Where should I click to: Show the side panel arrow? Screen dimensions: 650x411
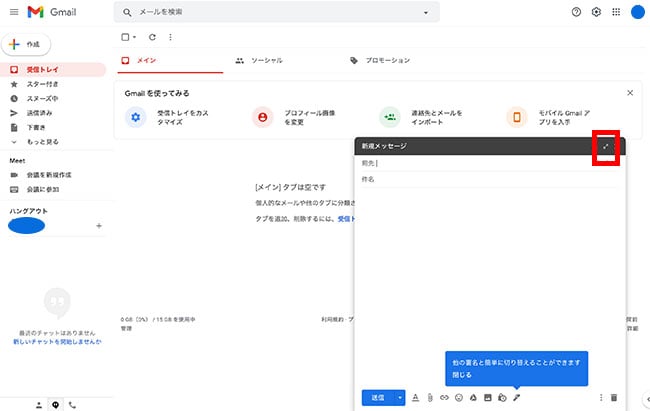tap(647, 399)
